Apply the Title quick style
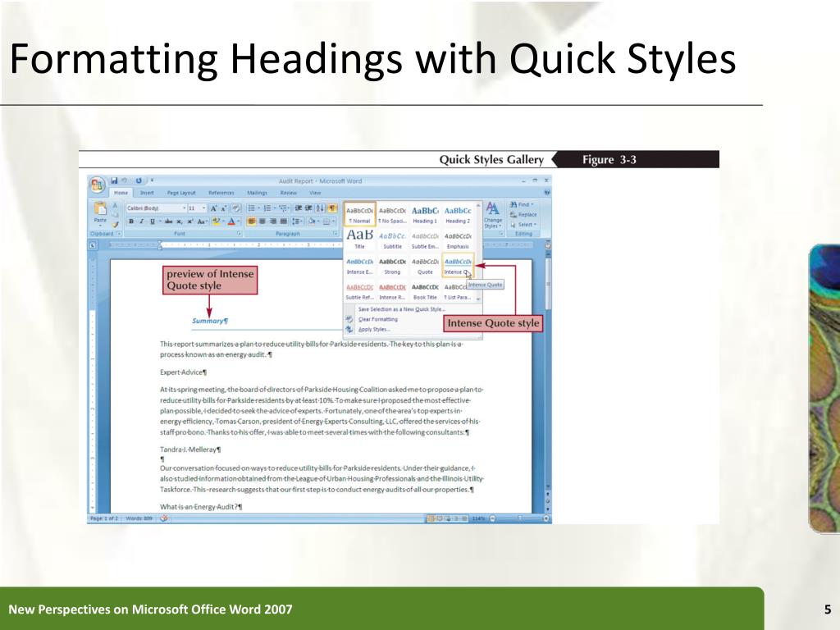The height and width of the screenshot is (630, 840). click(360, 240)
